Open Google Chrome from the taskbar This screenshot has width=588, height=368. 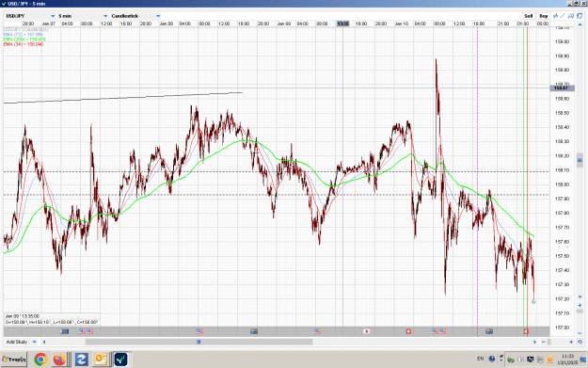point(40,360)
